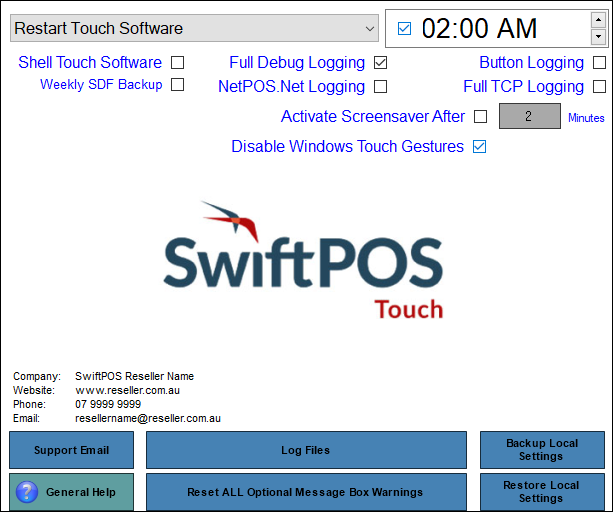Screen dimensions: 613x512
Task: Check Activate Screensaver After option
Action: (x=480, y=116)
